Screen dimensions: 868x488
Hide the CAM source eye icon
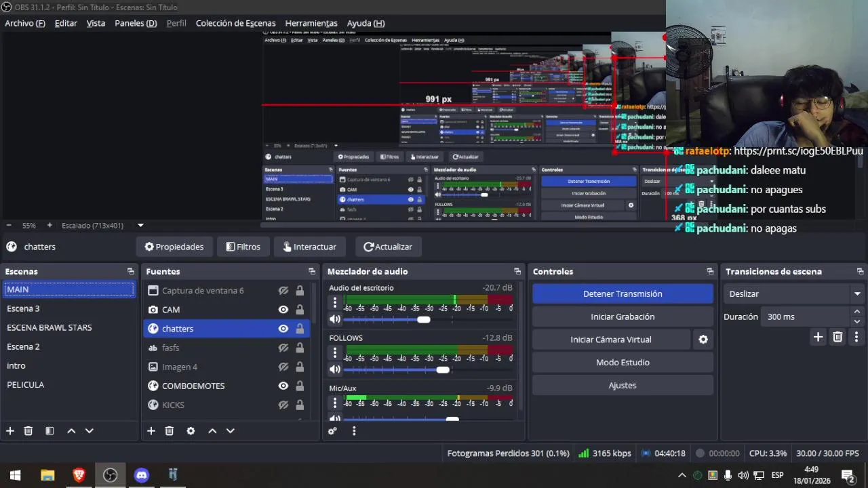coord(283,310)
